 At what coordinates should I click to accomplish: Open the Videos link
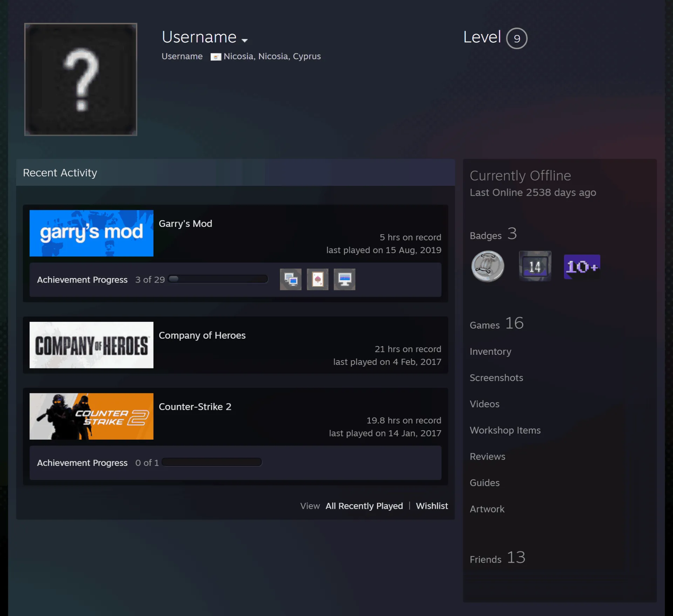[484, 404]
